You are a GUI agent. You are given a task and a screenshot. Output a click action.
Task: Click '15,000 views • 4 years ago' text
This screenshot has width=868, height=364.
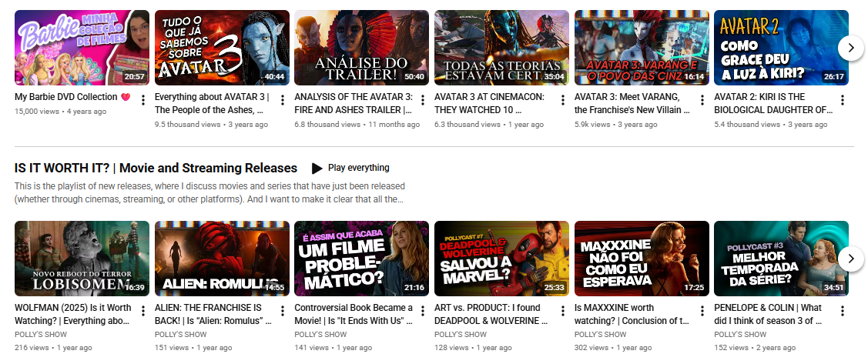pyautogui.click(x=60, y=111)
